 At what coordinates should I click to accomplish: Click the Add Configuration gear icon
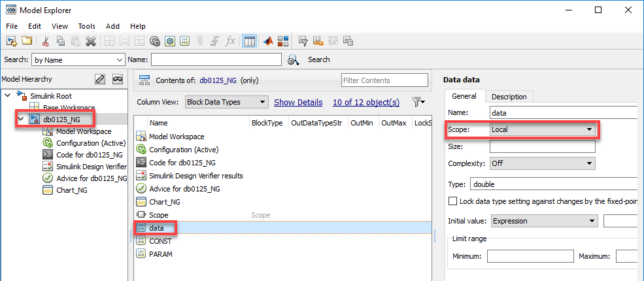154,41
